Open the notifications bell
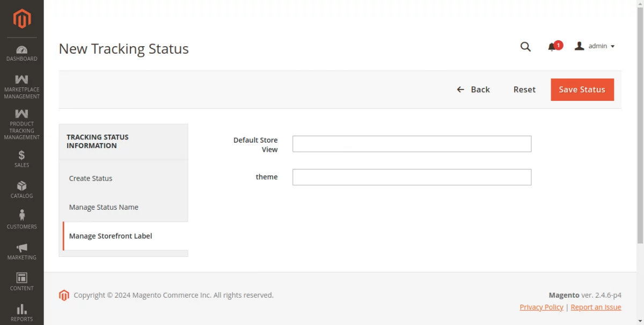The width and height of the screenshot is (644, 325). [x=551, y=46]
